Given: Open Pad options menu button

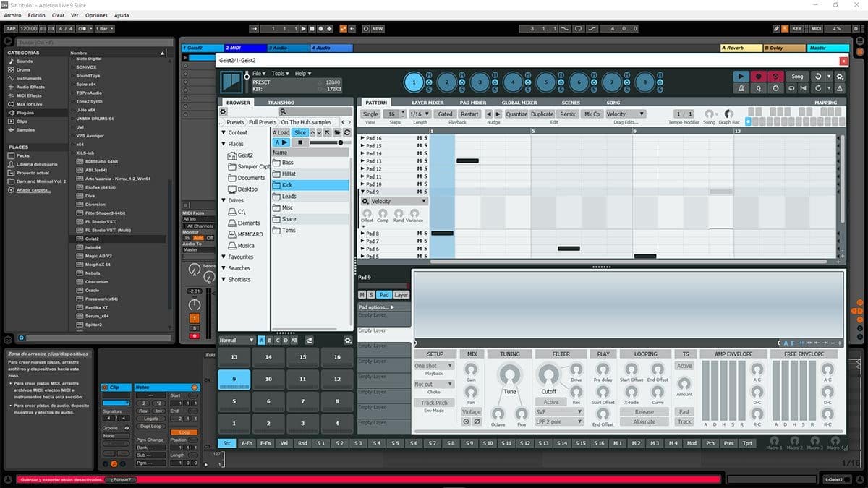Looking at the screenshot, I should point(383,307).
